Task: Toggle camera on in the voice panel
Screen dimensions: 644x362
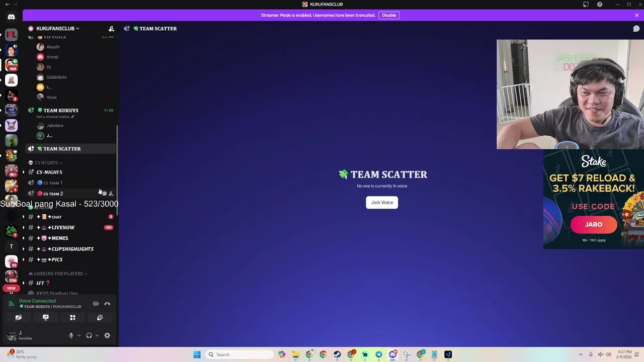Action: (18, 317)
